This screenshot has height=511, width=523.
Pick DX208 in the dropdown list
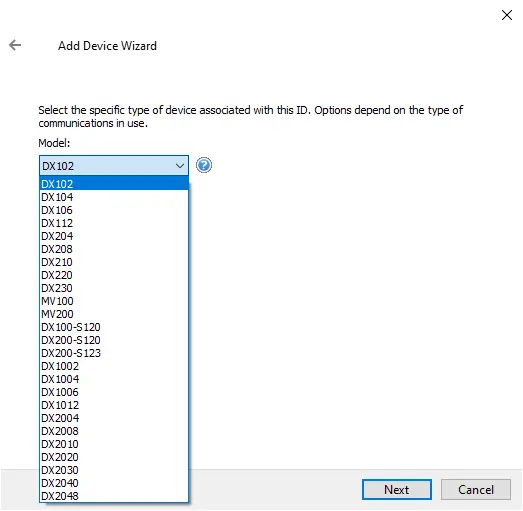pyautogui.click(x=114, y=249)
